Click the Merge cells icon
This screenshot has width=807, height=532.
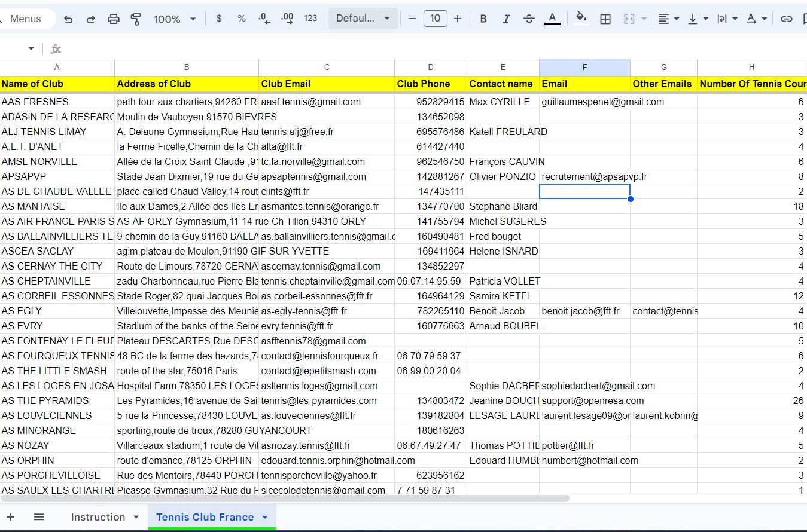(629, 19)
